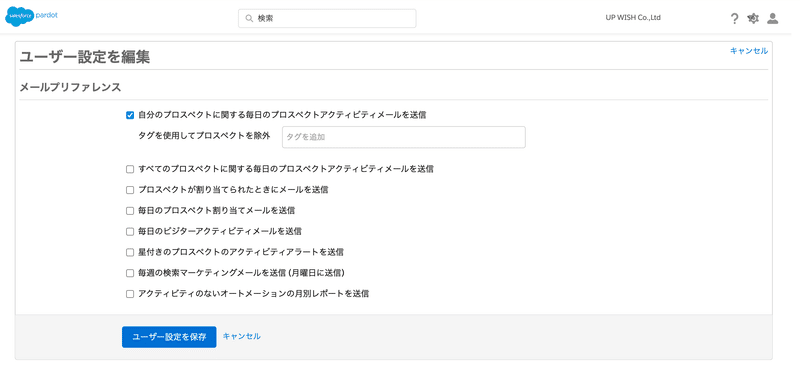Open the help question mark icon
This screenshot has height=373, width=800.
[x=734, y=19]
